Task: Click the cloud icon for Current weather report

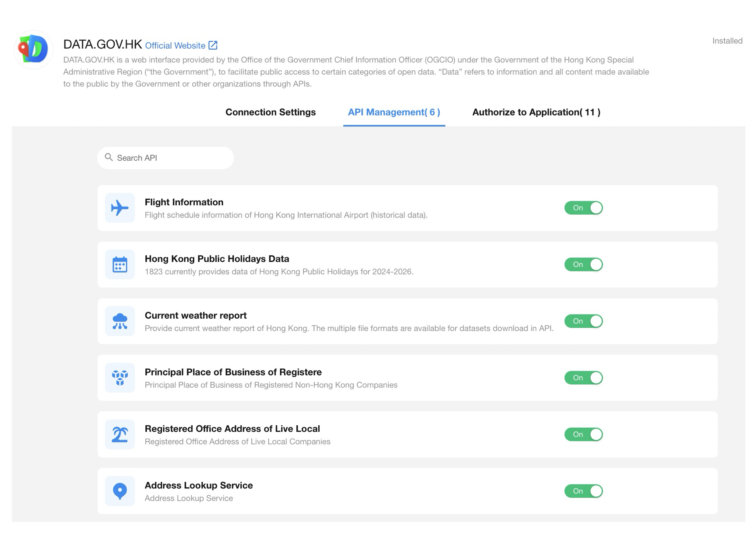Action: tap(120, 321)
